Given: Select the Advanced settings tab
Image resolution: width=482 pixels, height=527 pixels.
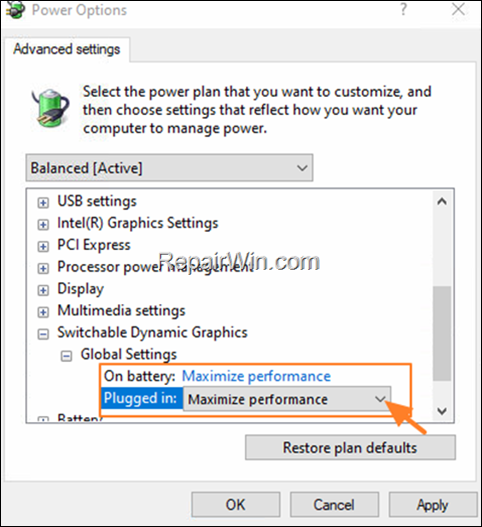Looking at the screenshot, I should point(67,49).
